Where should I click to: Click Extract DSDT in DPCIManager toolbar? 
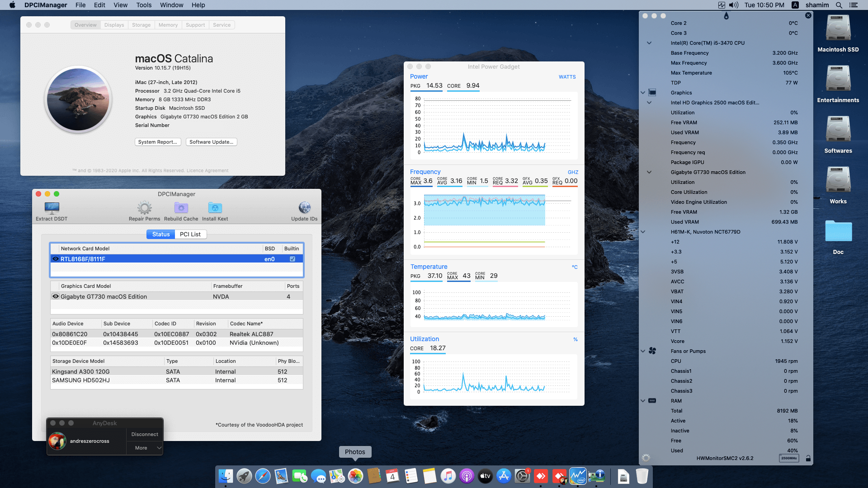coord(52,211)
